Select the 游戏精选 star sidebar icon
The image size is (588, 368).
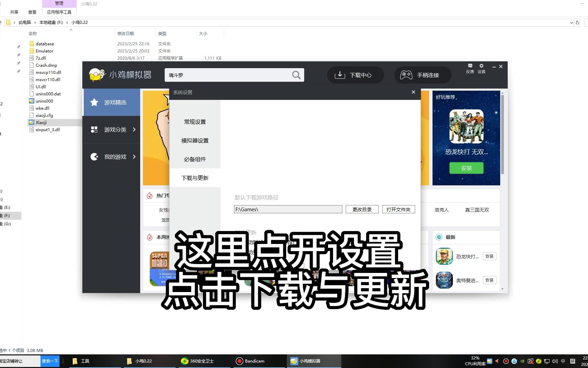pyautogui.click(x=94, y=102)
